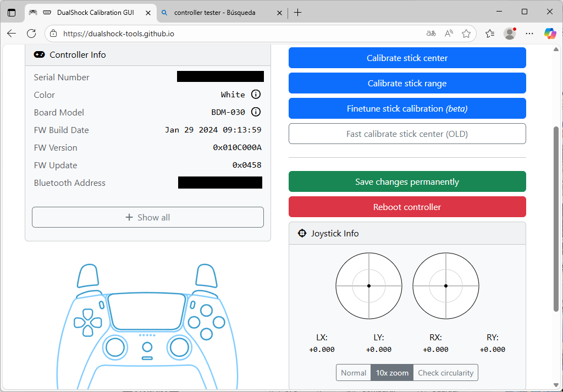
Task: Click Calibrate stick center button
Action: pos(407,58)
